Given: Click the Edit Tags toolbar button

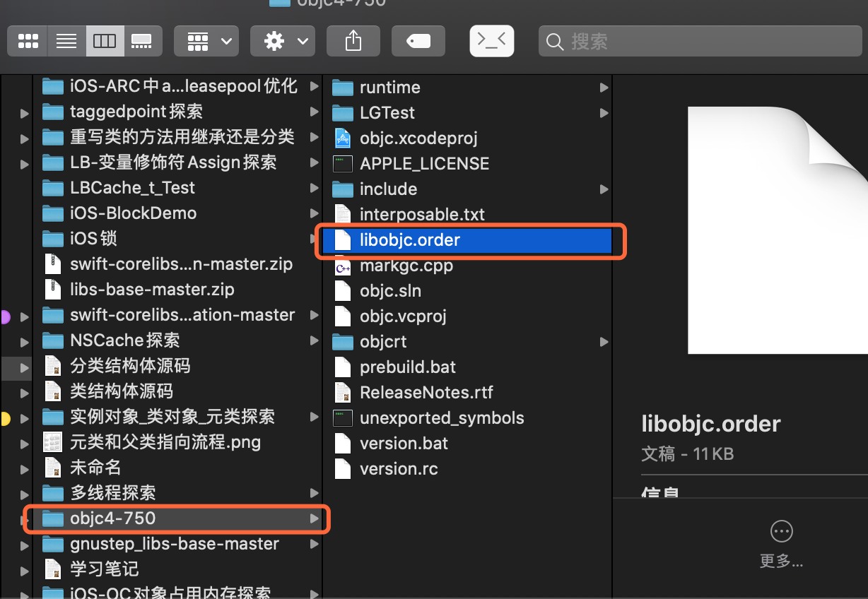Looking at the screenshot, I should [x=418, y=42].
